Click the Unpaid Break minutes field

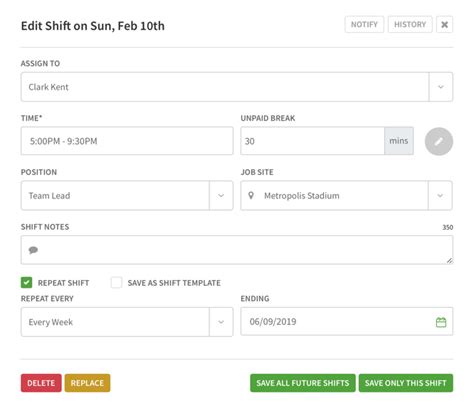click(312, 141)
